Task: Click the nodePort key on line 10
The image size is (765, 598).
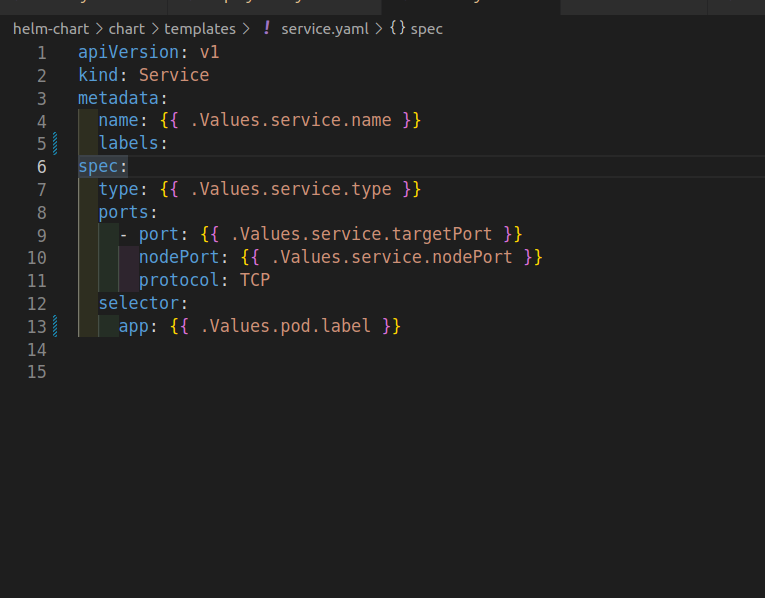Action: [179, 257]
